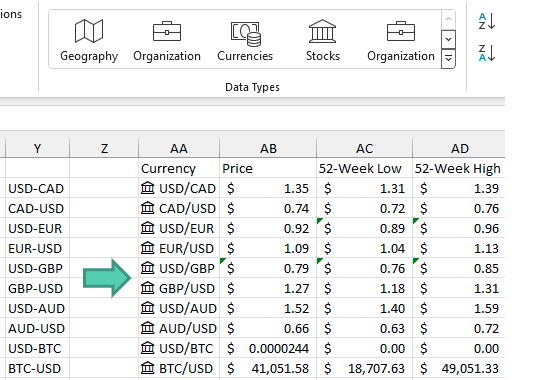Select column Y header
This screenshot has height=380, width=542.
click(x=37, y=148)
